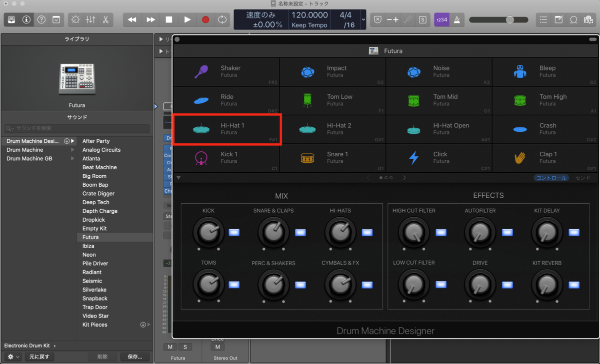Open the Library panel icon in toolbar

tap(11, 20)
